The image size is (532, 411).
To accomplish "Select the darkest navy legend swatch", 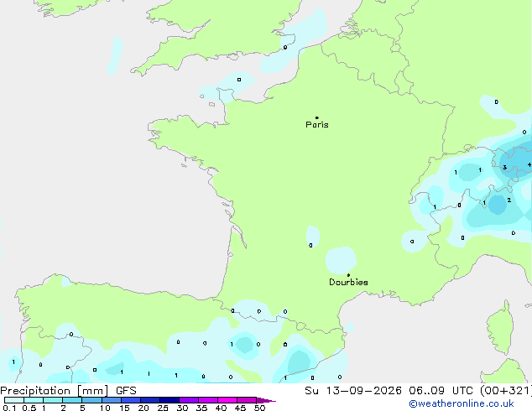I will pos(170,400).
